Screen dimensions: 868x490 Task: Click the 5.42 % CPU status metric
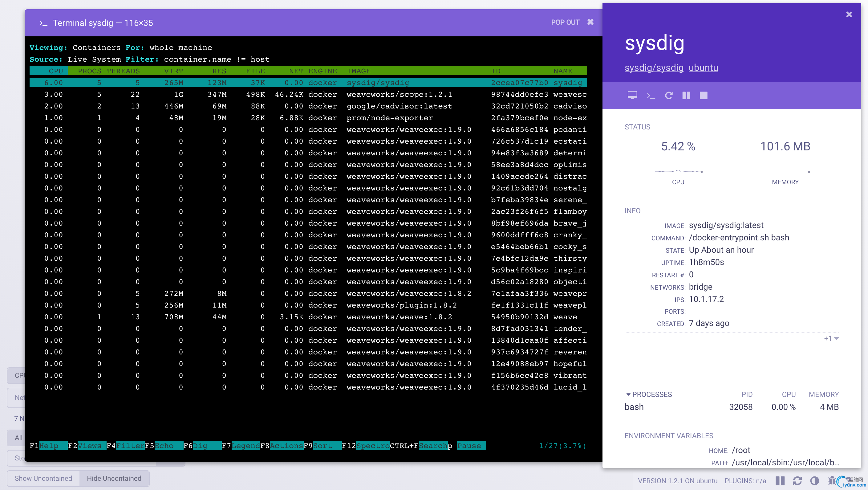point(678,146)
